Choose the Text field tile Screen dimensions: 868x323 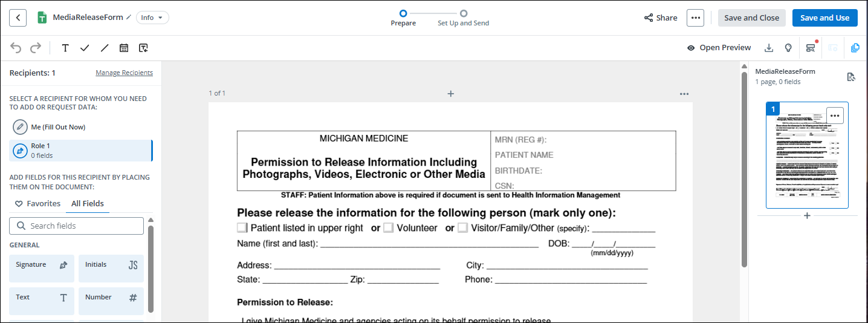[42, 301]
